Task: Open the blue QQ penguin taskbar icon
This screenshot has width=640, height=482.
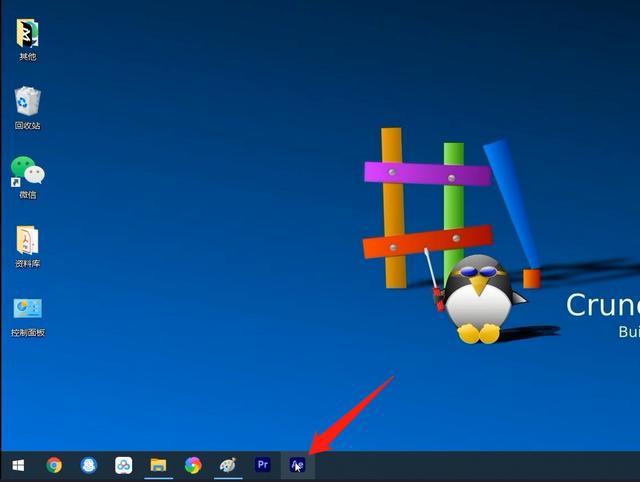Action: (x=89, y=465)
